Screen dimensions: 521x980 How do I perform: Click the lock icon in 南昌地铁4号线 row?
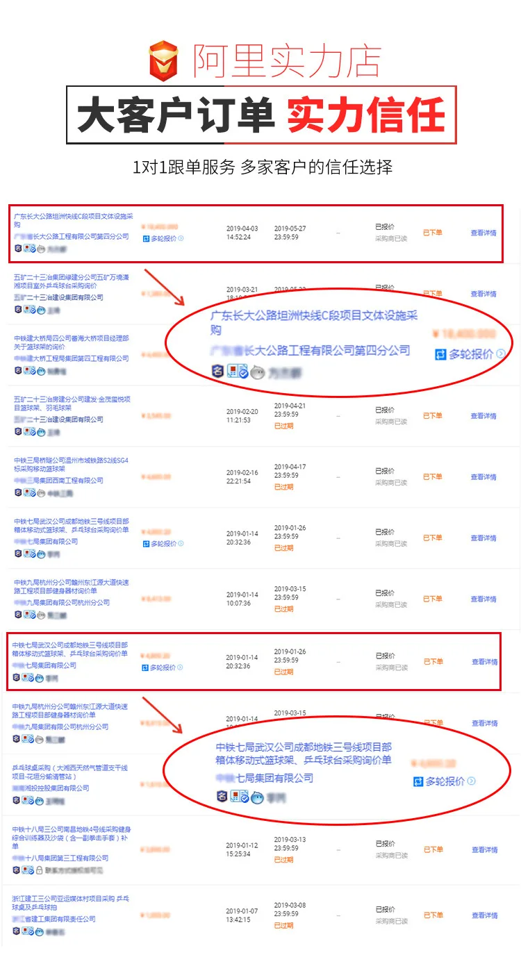(x=40, y=870)
